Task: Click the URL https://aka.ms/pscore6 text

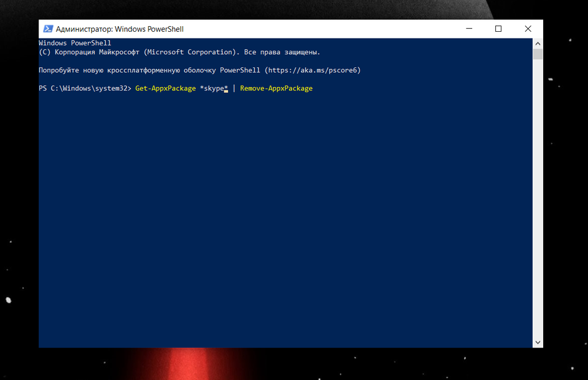Action: coord(313,70)
